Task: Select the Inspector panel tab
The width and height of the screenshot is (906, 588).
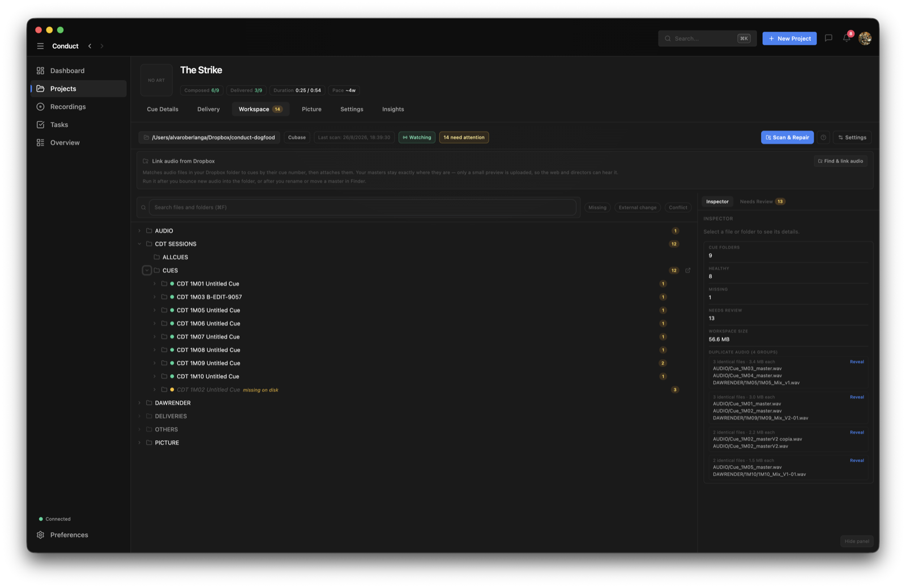Action: tap(717, 202)
